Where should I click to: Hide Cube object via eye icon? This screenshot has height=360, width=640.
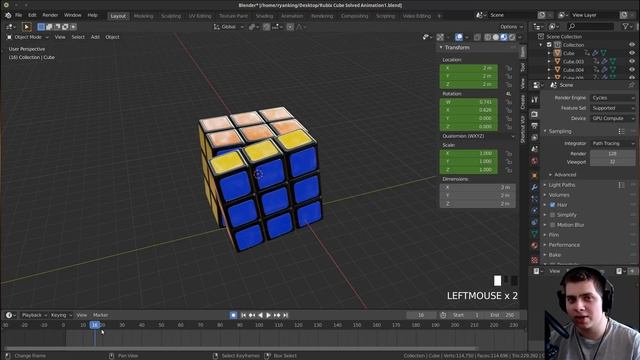(x=632, y=53)
